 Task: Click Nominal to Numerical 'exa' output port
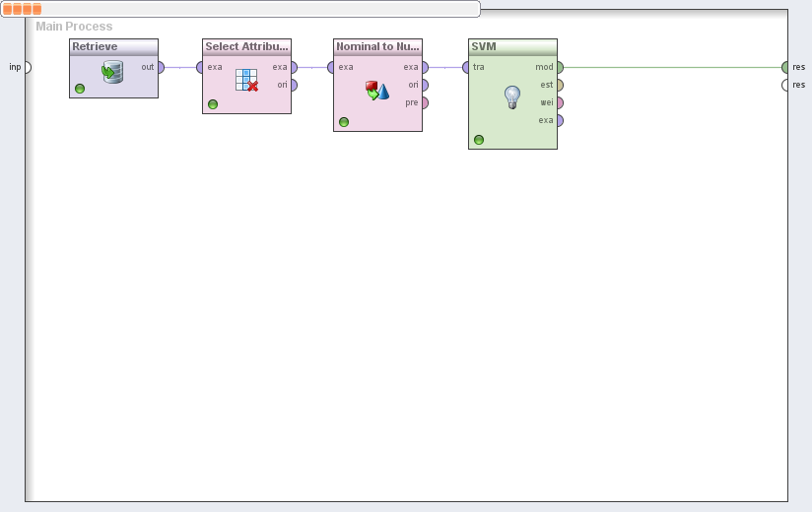(425, 67)
